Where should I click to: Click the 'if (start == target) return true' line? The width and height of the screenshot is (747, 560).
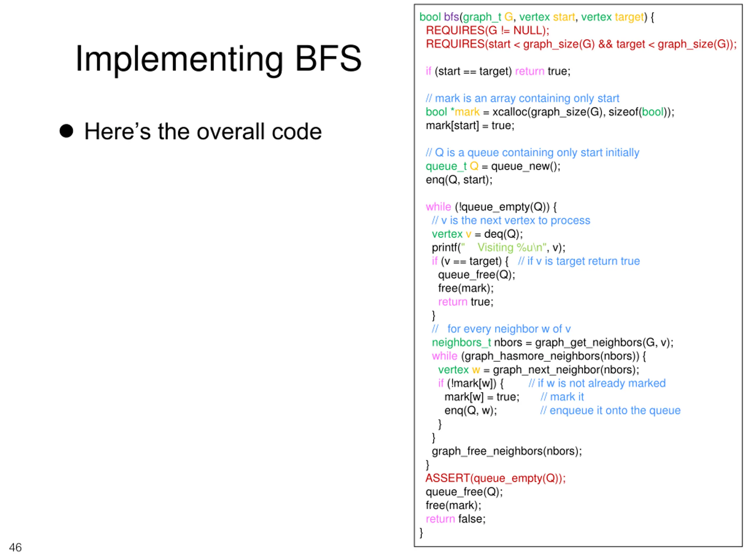pyautogui.click(x=498, y=71)
